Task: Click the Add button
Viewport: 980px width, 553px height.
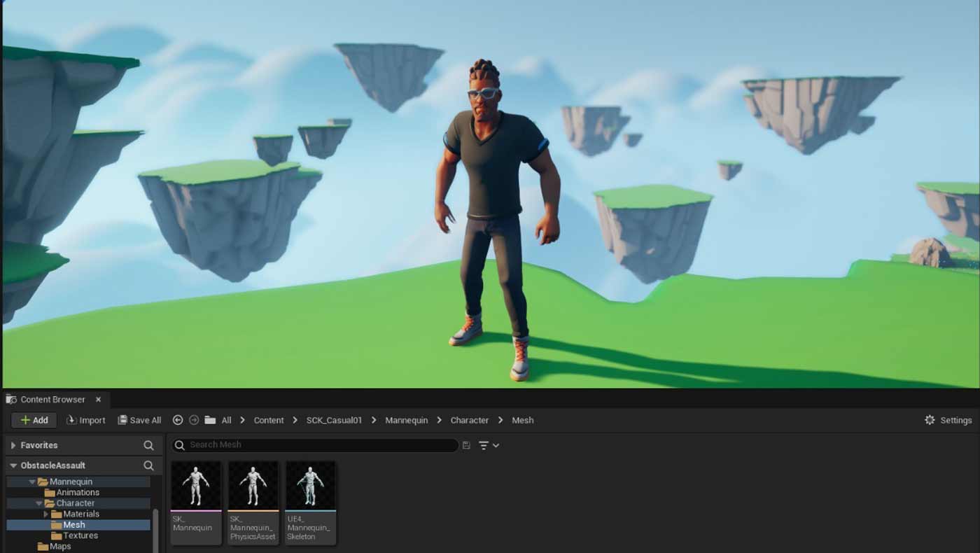Action: coord(34,420)
